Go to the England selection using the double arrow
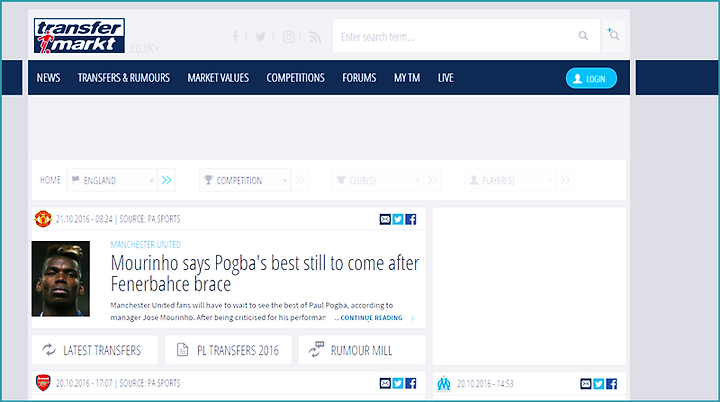The image size is (720, 402). [x=166, y=180]
